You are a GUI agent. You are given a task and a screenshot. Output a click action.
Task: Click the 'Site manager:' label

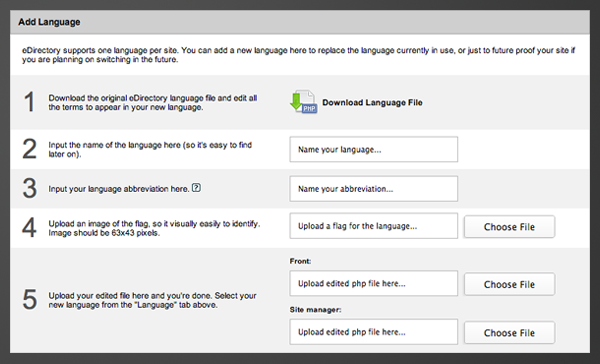315,310
